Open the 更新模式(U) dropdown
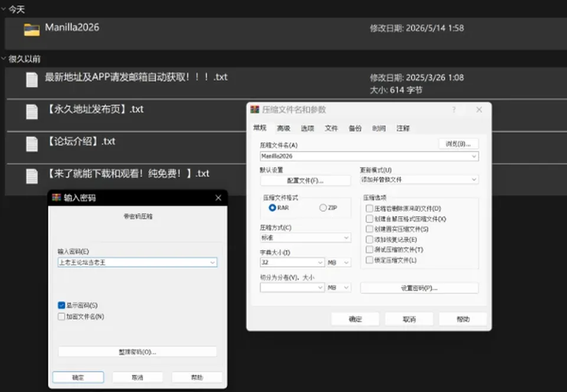Screen dimensions: 567x392 pyautogui.click(x=419, y=179)
